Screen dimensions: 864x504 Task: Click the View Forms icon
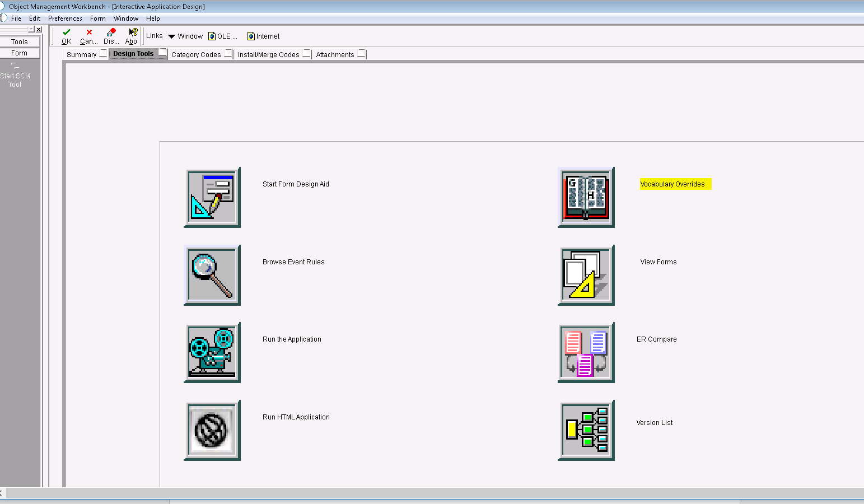(586, 275)
